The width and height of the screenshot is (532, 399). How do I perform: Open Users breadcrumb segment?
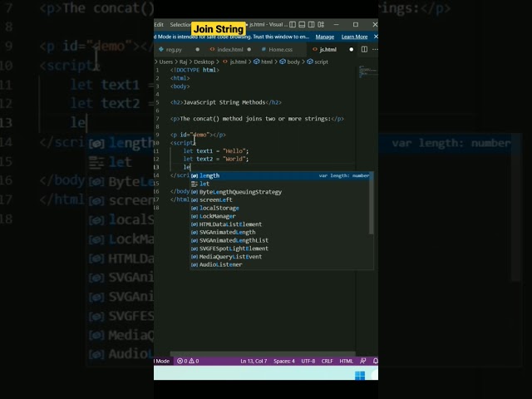[166, 62]
